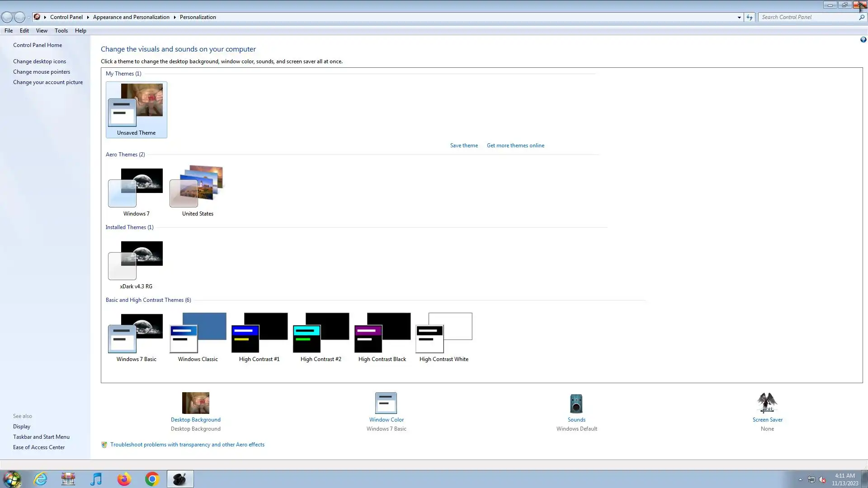
Task: Expand Control Panel breadcrumb arrow
Action: tap(88, 17)
